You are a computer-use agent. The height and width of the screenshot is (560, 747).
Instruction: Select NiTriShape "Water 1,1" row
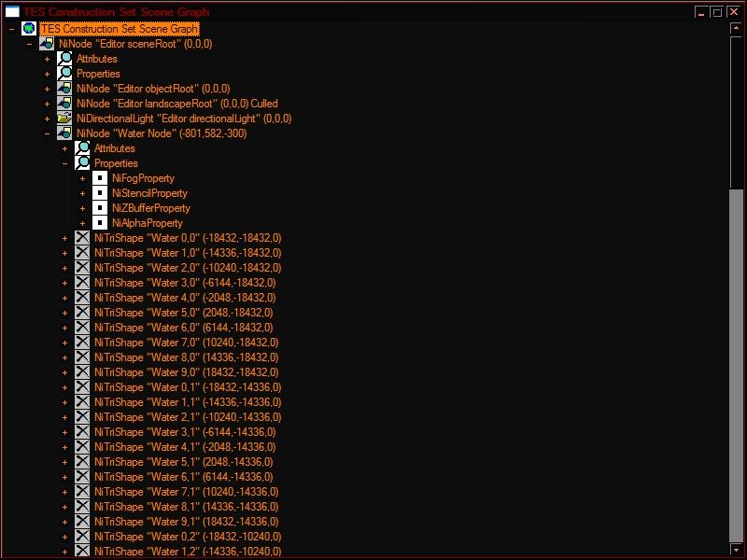pos(188,402)
